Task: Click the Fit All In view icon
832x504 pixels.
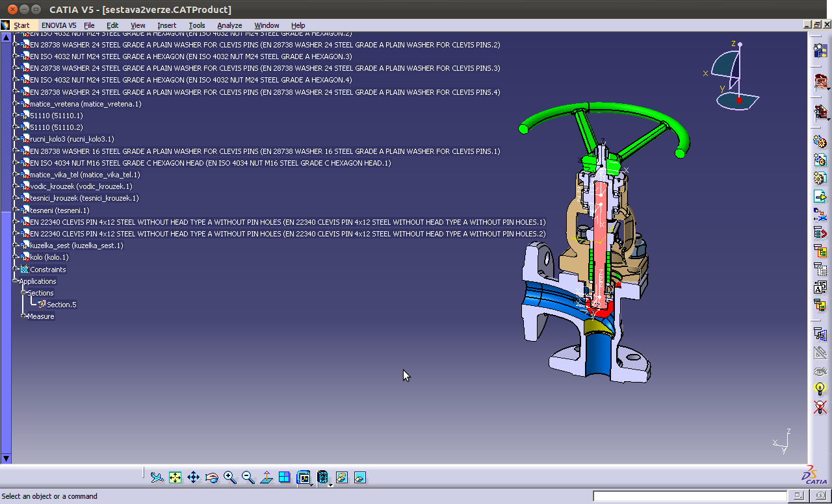Action: coord(175,477)
